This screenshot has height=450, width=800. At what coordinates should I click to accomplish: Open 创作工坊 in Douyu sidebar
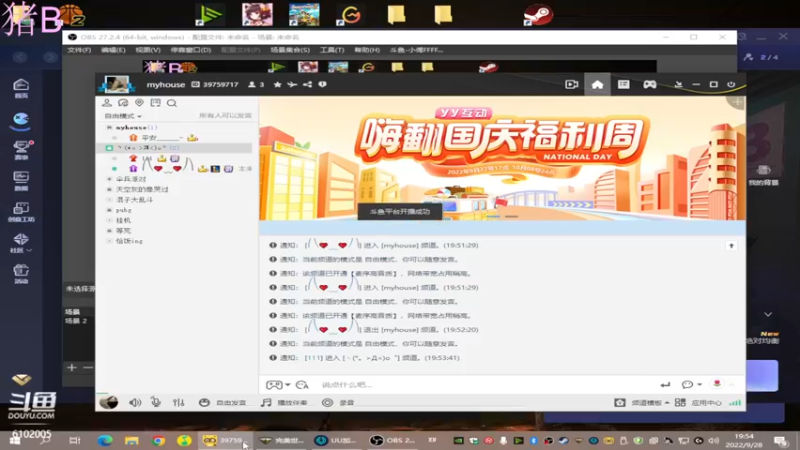21,212
